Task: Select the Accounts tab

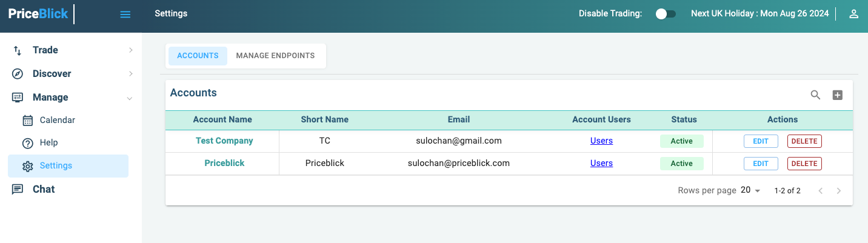Action: coord(198,56)
